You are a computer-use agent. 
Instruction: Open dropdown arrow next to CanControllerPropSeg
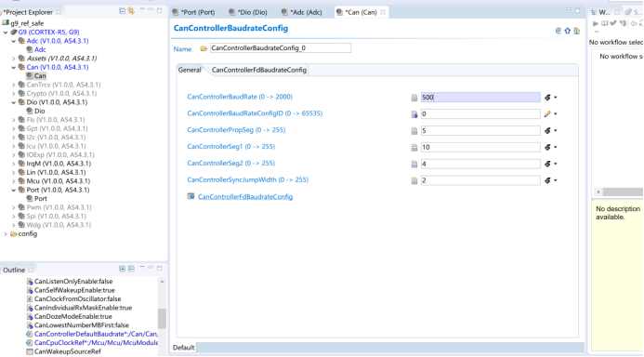pyautogui.click(x=556, y=131)
